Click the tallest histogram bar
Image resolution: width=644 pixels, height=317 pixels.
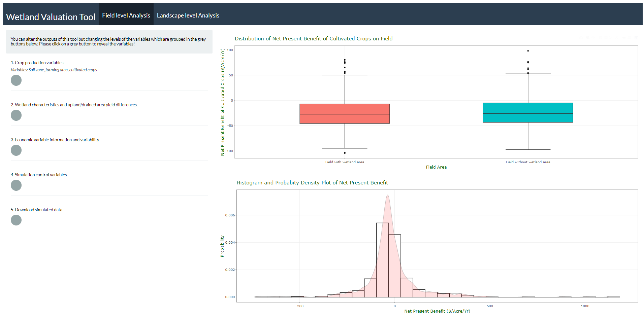point(382,260)
